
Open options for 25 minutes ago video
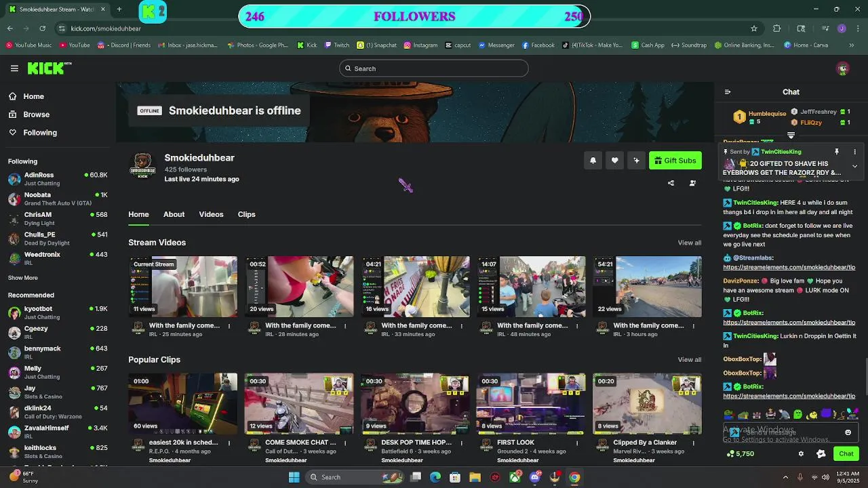pyautogui.click(x=229, y=326)
